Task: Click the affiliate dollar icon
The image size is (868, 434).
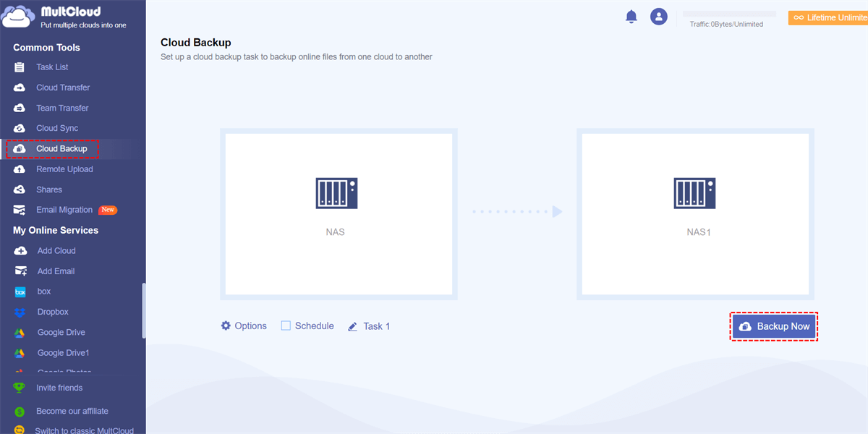Action: coord(20,411)
